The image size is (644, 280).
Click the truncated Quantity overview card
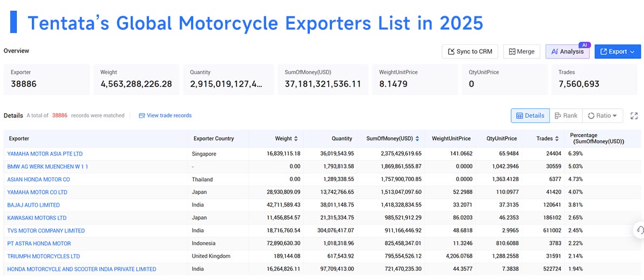point(228,79)
